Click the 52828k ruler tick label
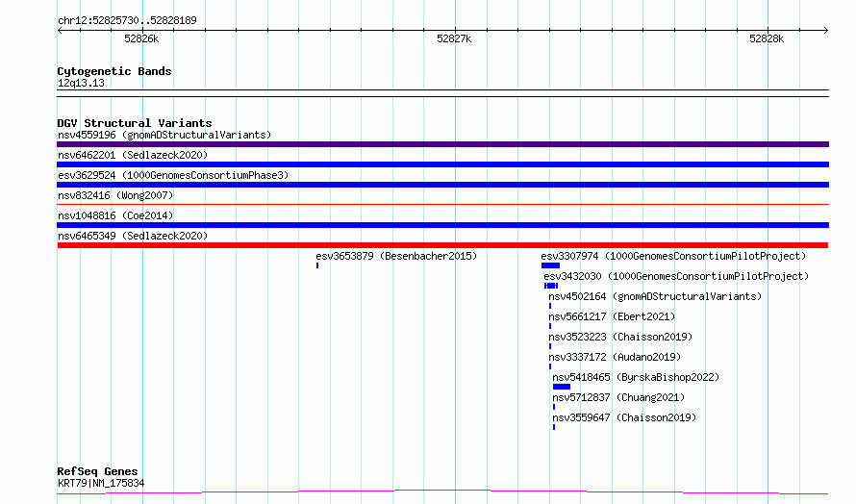Image resolution: width=856 pixels, height=504 pixels. click(767, 38)
